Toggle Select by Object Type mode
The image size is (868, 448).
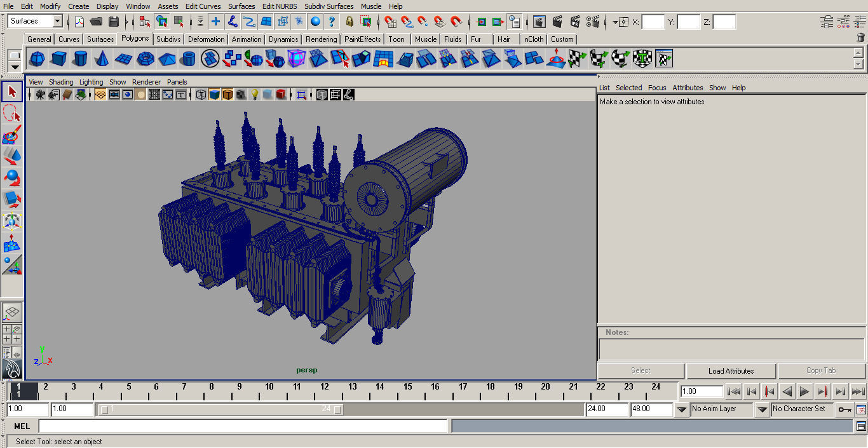(162, 22)
